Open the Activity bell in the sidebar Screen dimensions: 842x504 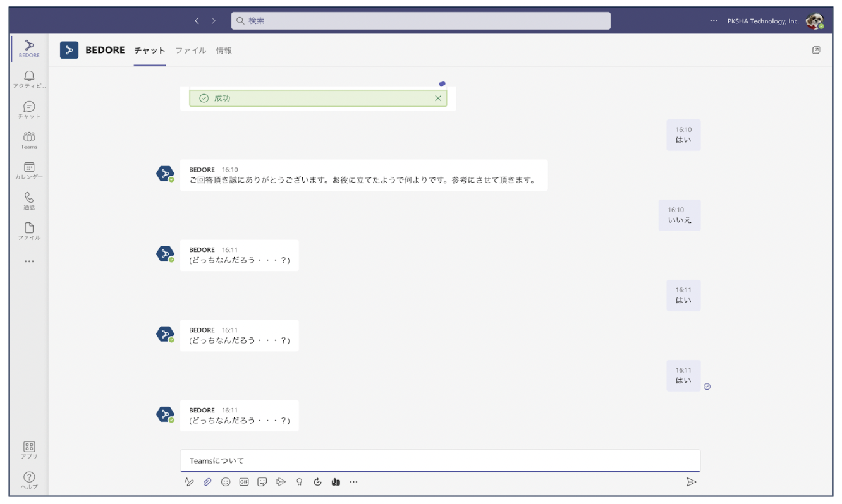click(29, 80)
